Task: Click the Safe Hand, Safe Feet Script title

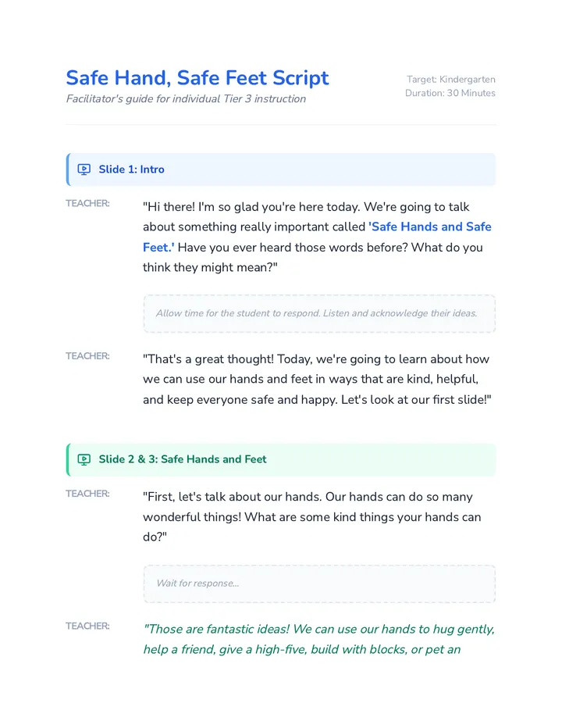Action: 197,78
